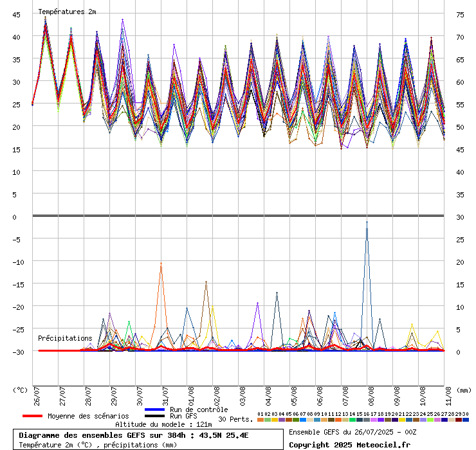
Task: Click the violet swatch for perturbation 18
Action: [380, 420]
